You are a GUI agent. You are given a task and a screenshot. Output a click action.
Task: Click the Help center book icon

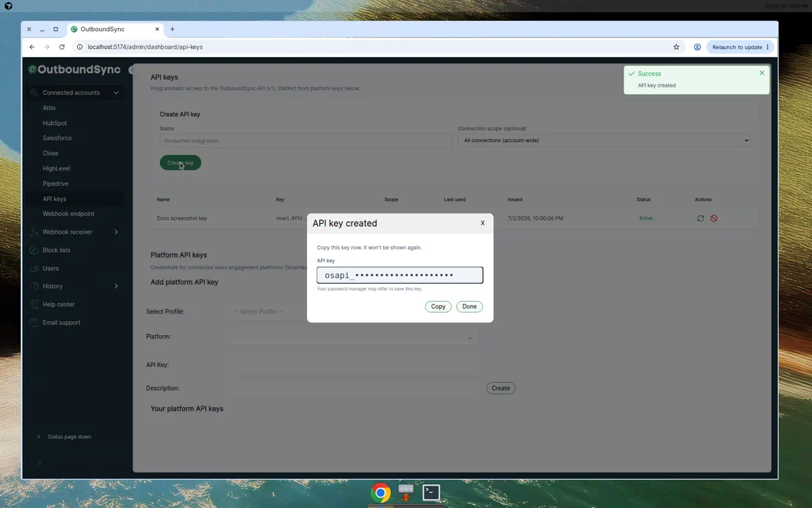(34, 304)
